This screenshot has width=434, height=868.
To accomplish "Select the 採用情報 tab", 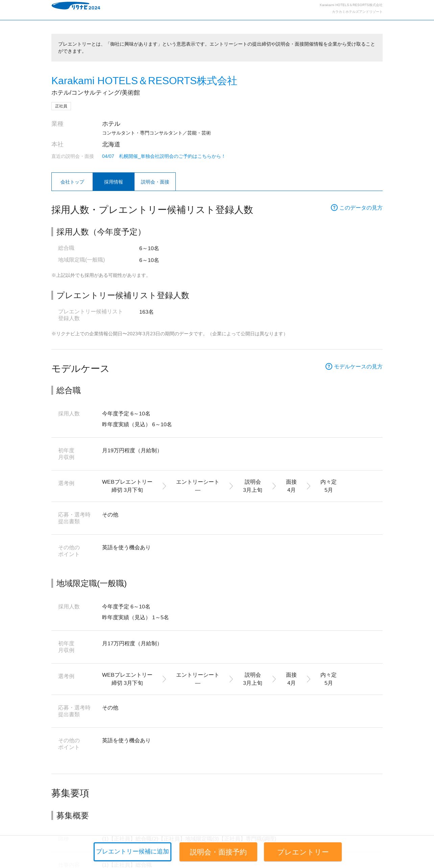I will point(114,182).
